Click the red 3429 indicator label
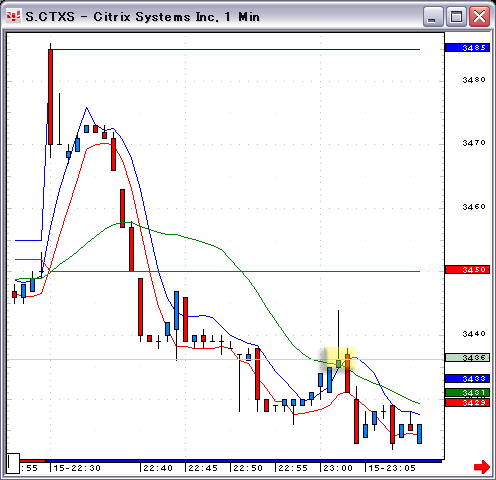This screenshot has height=480, width=496. tap(467, 403)
